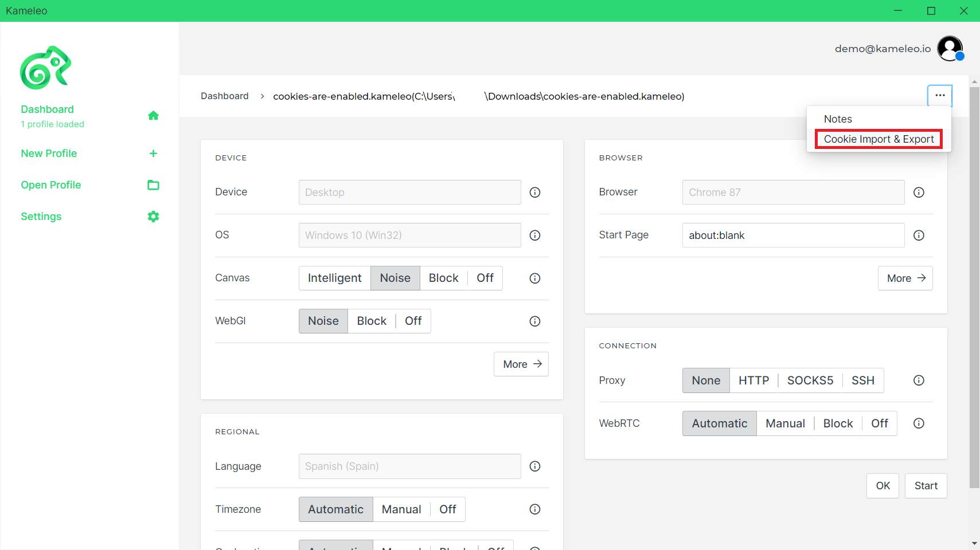Select None for Proxy
This screenshot has height=550, width=980.
tap(706, 380)
